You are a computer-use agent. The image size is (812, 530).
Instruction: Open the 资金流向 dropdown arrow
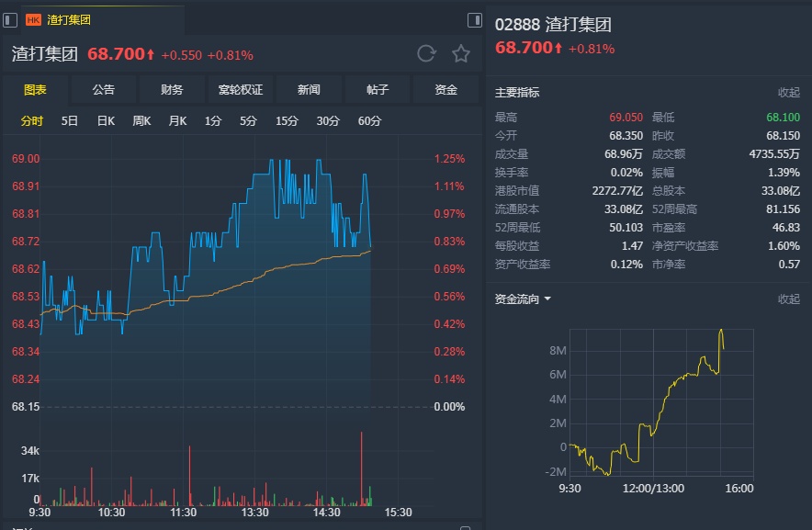[x=547, y=299]
